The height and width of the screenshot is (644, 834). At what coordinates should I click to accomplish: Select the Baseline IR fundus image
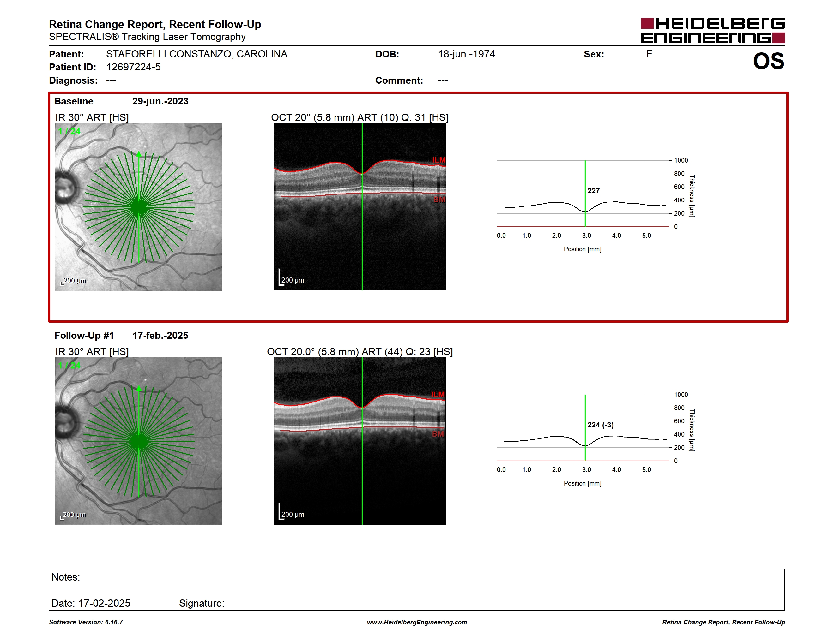[139, 207]
